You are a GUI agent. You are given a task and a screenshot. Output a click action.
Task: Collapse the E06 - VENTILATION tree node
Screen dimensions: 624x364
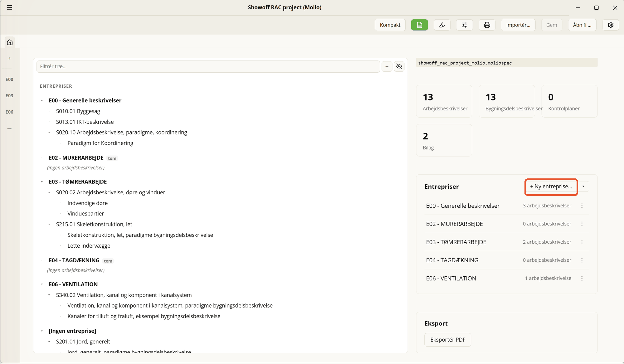tap(42, 284)
